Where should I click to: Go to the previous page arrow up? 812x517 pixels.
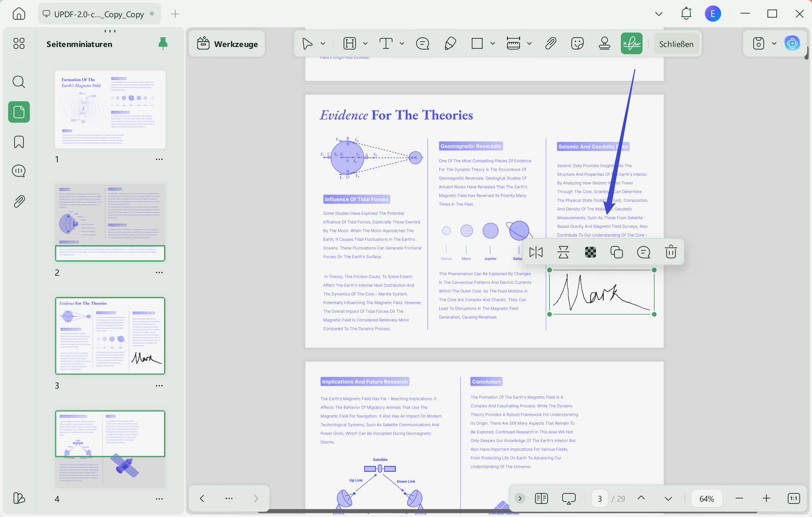click(x=641, y=498)
